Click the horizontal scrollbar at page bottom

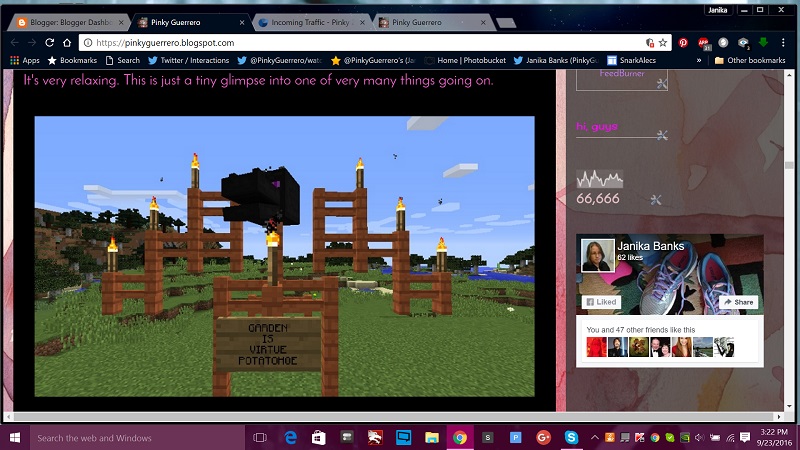(393, 416)
